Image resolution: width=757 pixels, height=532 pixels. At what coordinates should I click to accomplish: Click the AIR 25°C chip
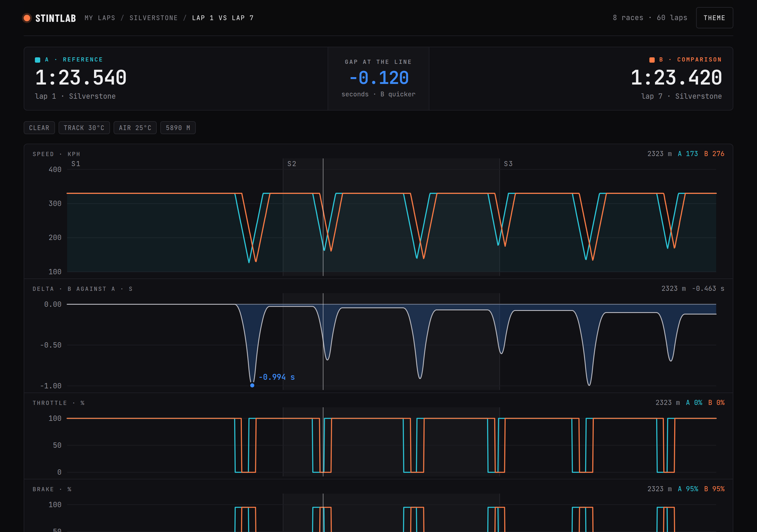(135, 128)
